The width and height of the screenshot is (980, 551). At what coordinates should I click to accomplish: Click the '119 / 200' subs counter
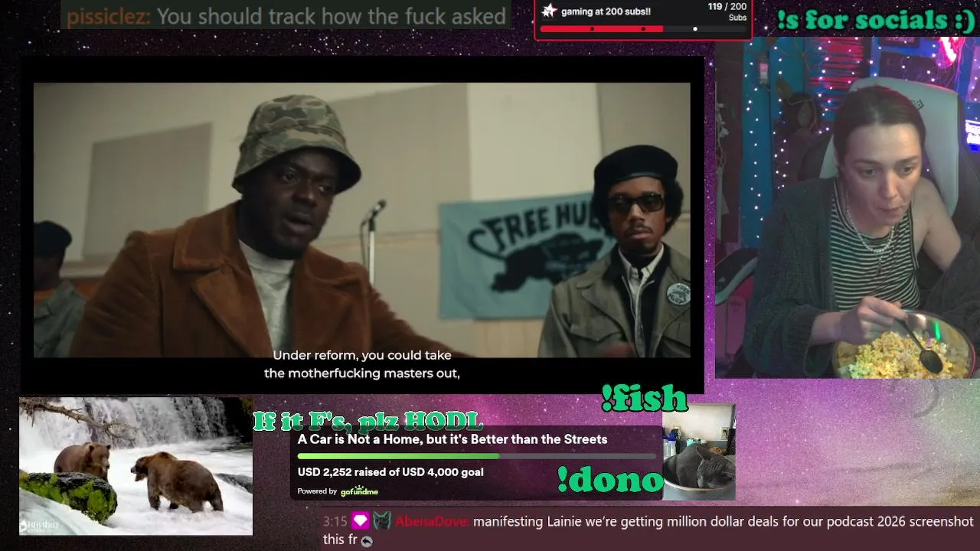point(727,7)
